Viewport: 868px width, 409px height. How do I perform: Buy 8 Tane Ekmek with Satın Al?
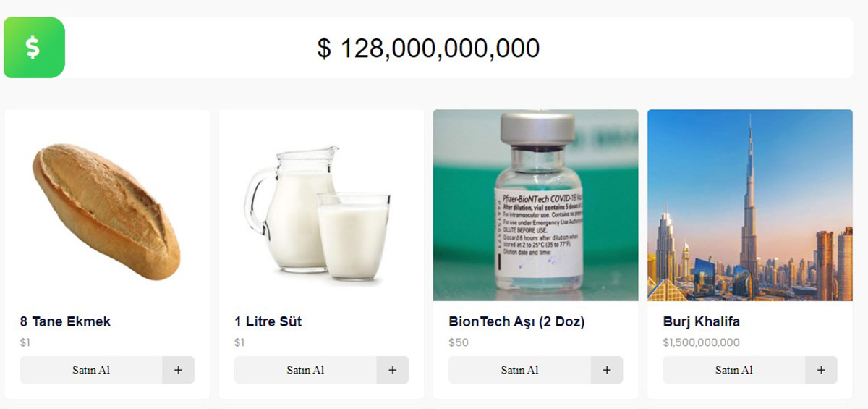91,370
